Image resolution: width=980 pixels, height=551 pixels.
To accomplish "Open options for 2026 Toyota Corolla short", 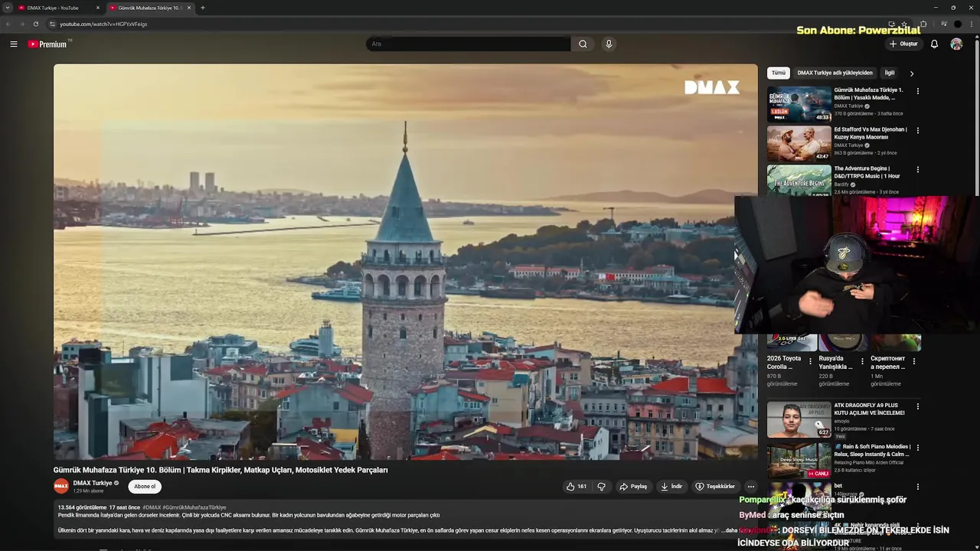I will tap(810, 361).
